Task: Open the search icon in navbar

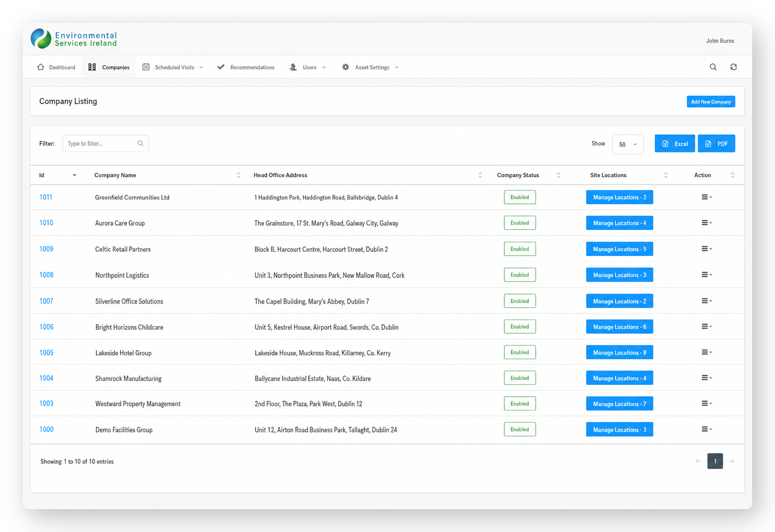Action: pos(713,67)
